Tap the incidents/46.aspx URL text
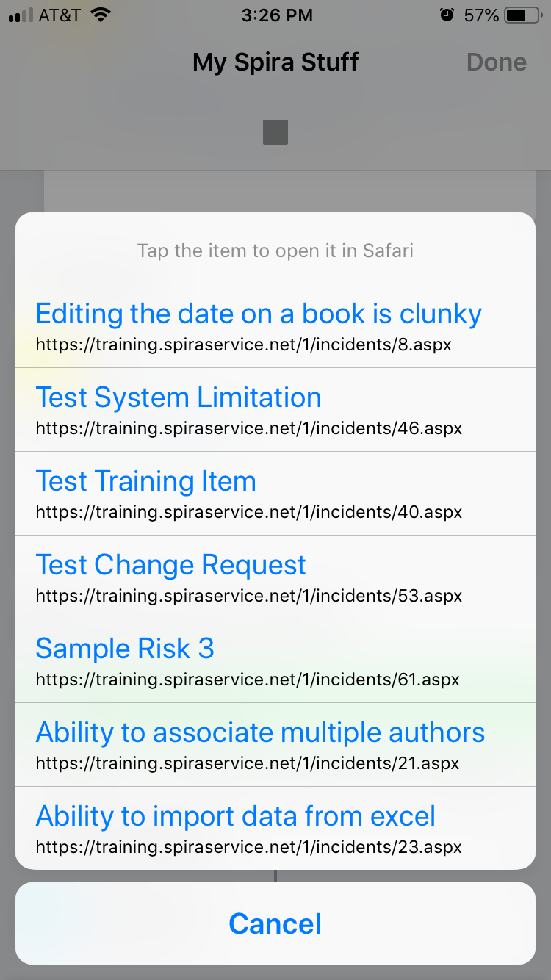 (x=249, y=428)
